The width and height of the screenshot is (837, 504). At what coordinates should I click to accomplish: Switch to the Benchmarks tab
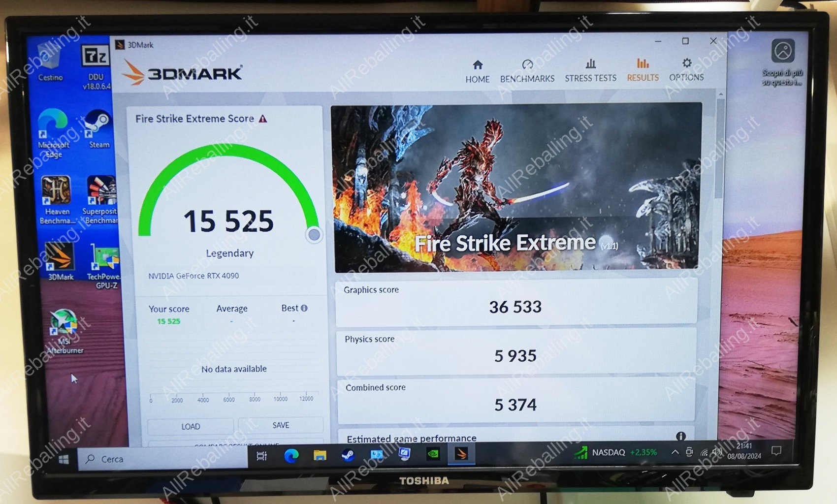527,71
